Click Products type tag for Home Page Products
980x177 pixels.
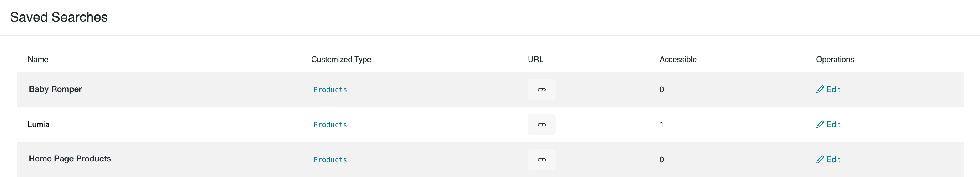click(x=330, y=160)
